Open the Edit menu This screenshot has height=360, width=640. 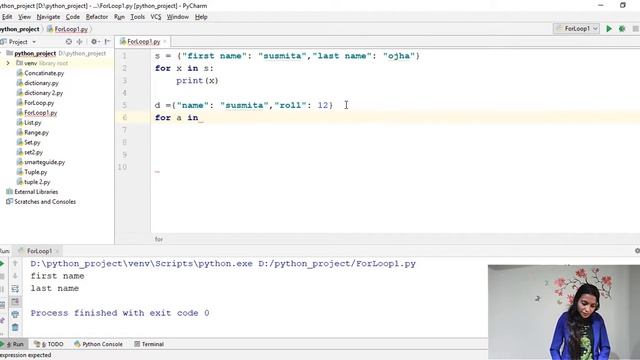(x=7, y=17)
